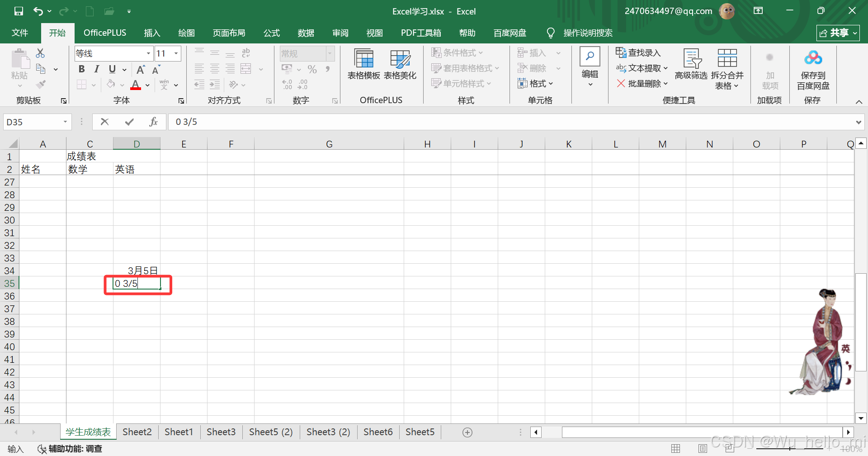868x456 pixels.
Task: Click 辅助功能: 调查 in status bar
Action: (x=70, y=449)
